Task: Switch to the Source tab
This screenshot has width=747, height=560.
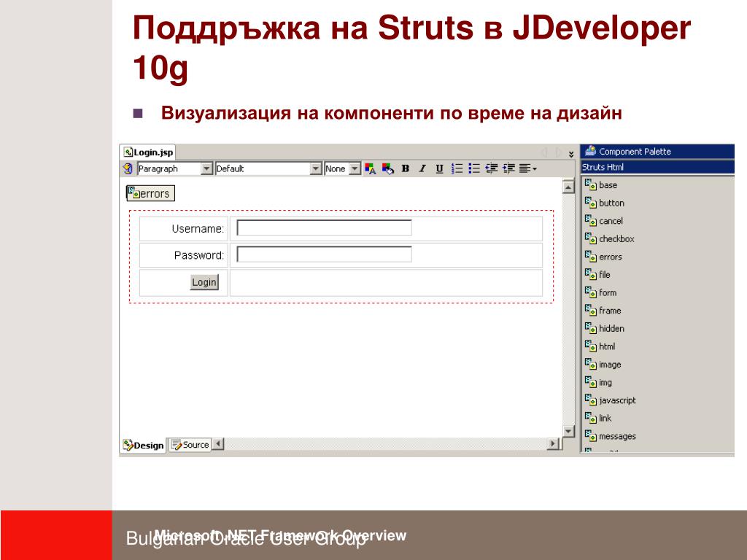Action: pyautogui.click(x=190, y=445)
